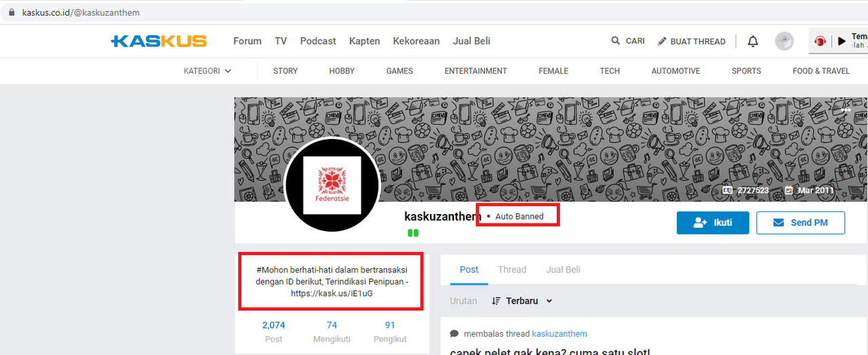This screenshot has width=868, height=355.
Task: Click BUAT THREAD button
Action: tap(692, 41)
